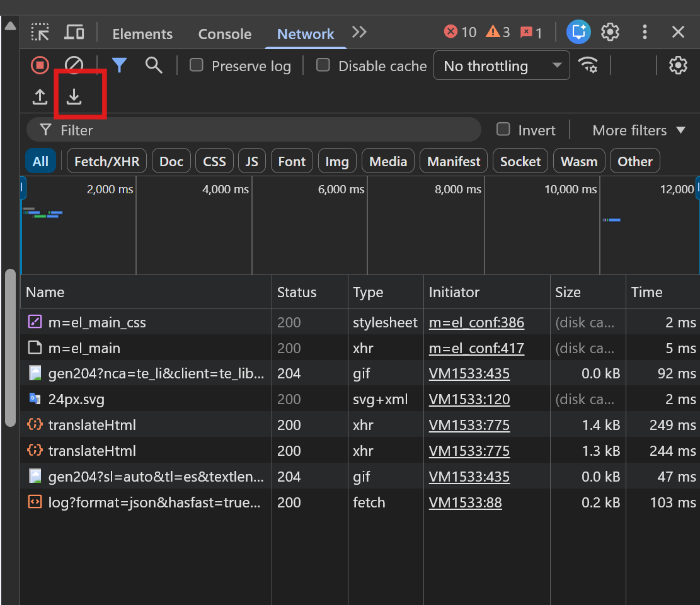This screenshot has height=605, width=700.
Task: Click the import HAR upload icon
Action: click(x=40, y=96)
